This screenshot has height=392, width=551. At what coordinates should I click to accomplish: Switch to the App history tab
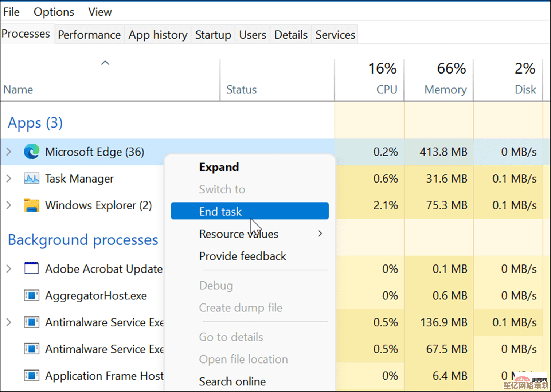pos(158,35)
